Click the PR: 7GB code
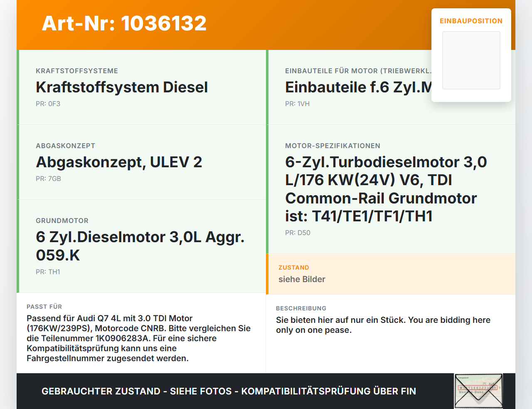Screen dimensions: 532x409 click(49, 178)
